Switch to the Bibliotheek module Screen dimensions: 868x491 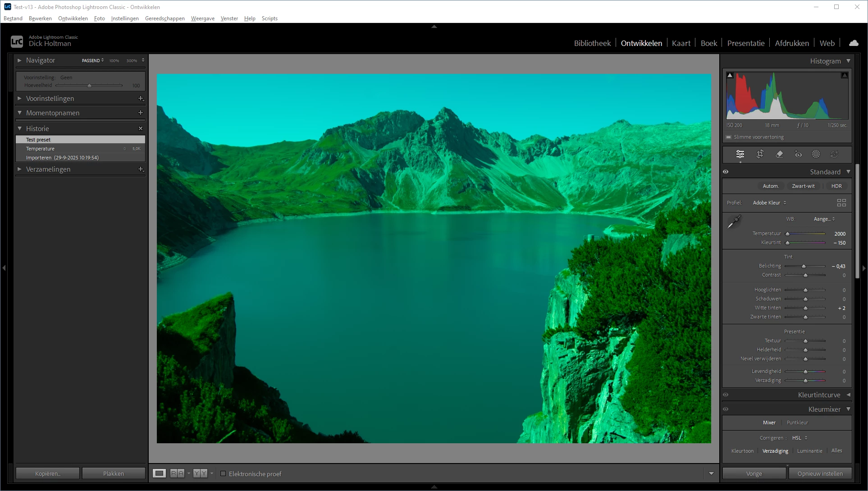pos(592,43)
